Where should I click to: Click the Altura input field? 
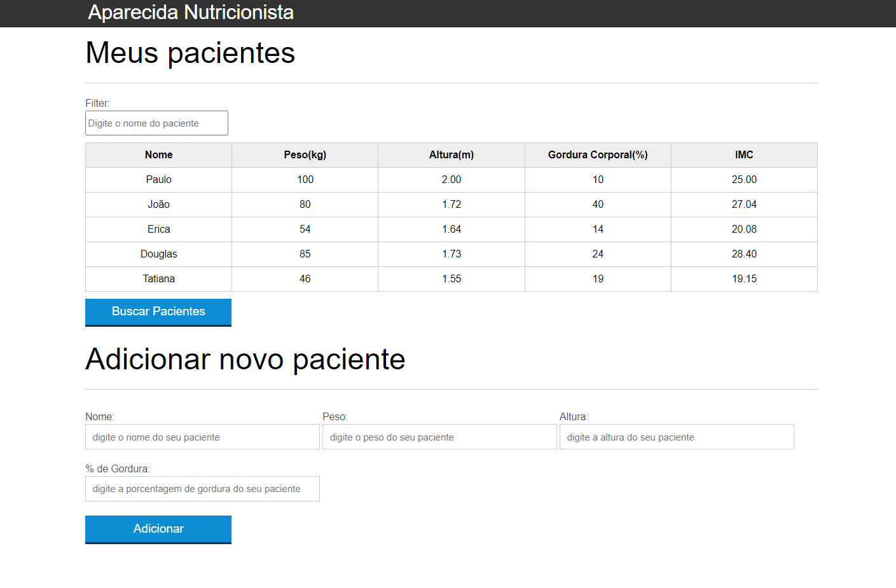[677, 437]
